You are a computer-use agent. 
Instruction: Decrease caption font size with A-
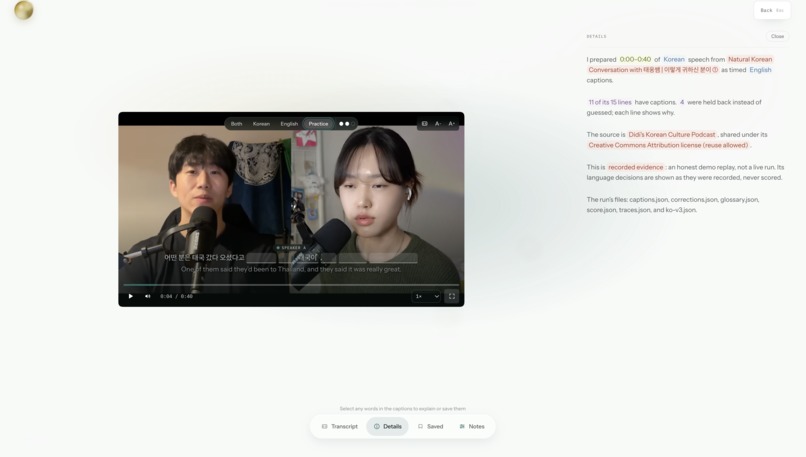tap(438, 123)
